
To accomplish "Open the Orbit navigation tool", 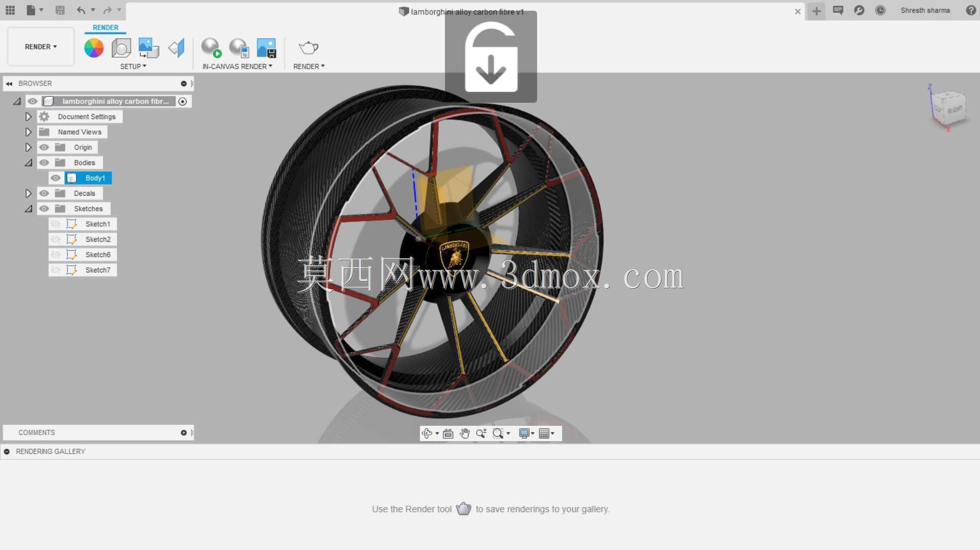I will (x=427, y=433).
